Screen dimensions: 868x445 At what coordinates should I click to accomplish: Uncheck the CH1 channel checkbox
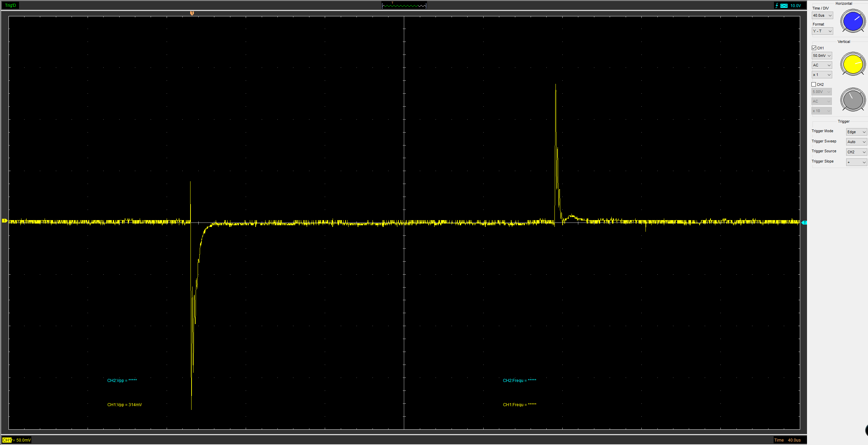pyautogui.click(x=814, y=48)
